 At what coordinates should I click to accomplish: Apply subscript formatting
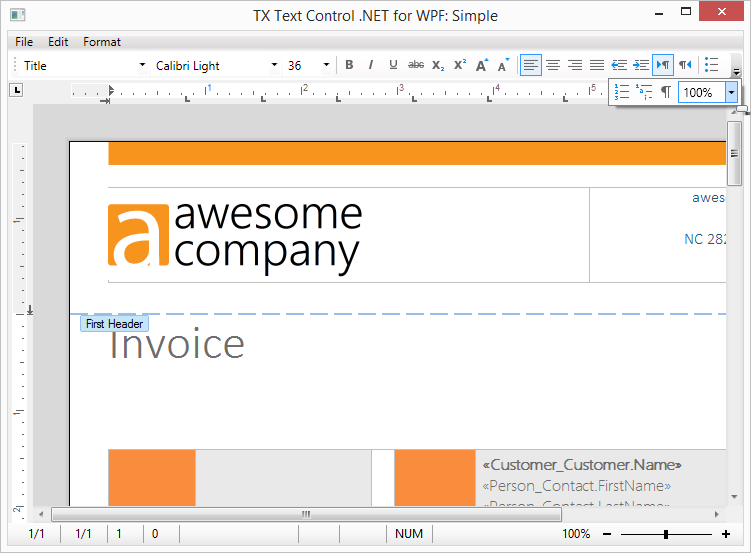click(x=438, y=65)
